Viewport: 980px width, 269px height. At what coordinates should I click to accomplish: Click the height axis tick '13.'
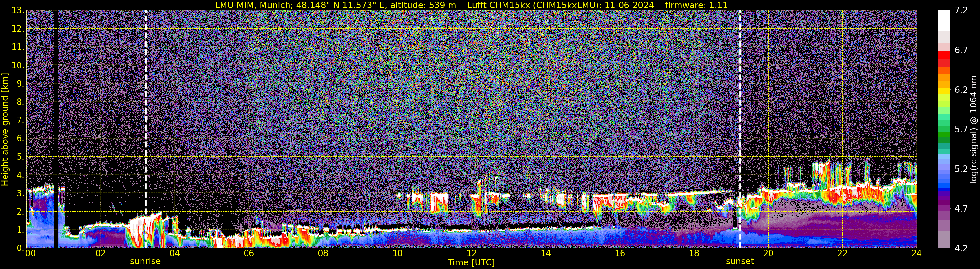pyautogui.click(x=18, y=10)
